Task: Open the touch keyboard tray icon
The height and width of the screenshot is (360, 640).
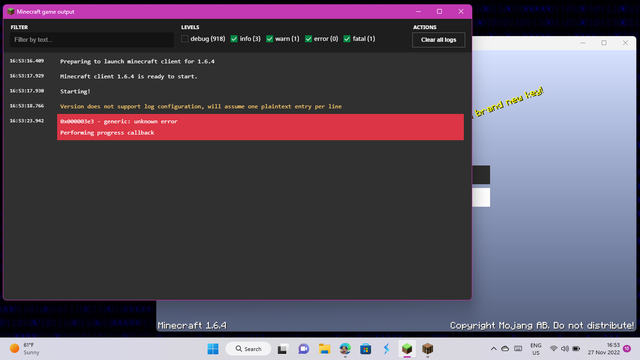Action: (x=518, y=349)
